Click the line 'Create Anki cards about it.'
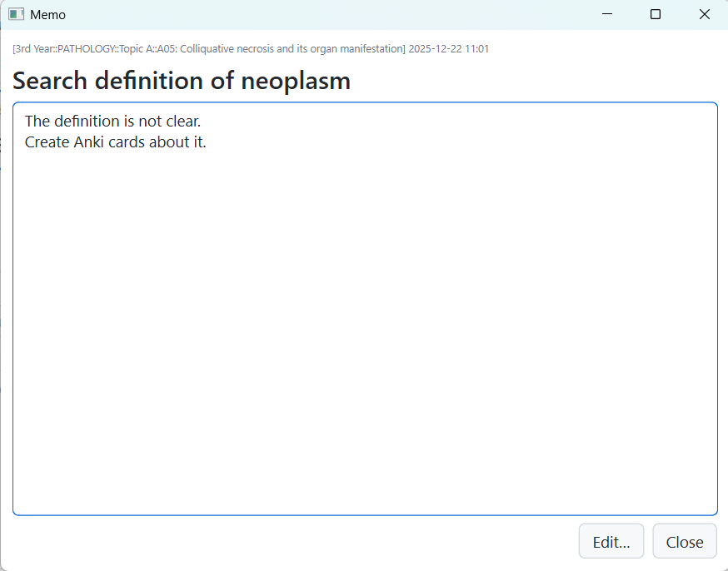Image resolution: width=728 pixels, height=571 pixels. (115, 142)
